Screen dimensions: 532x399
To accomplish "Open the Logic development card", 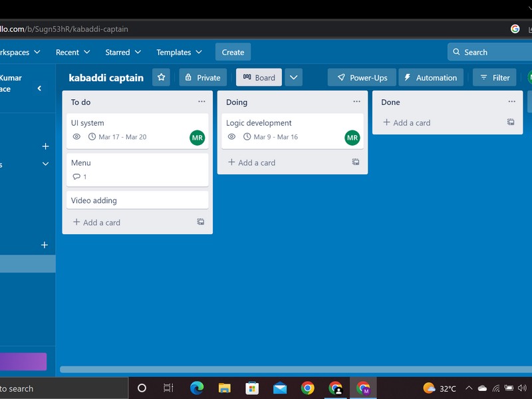I will (293, 131).
